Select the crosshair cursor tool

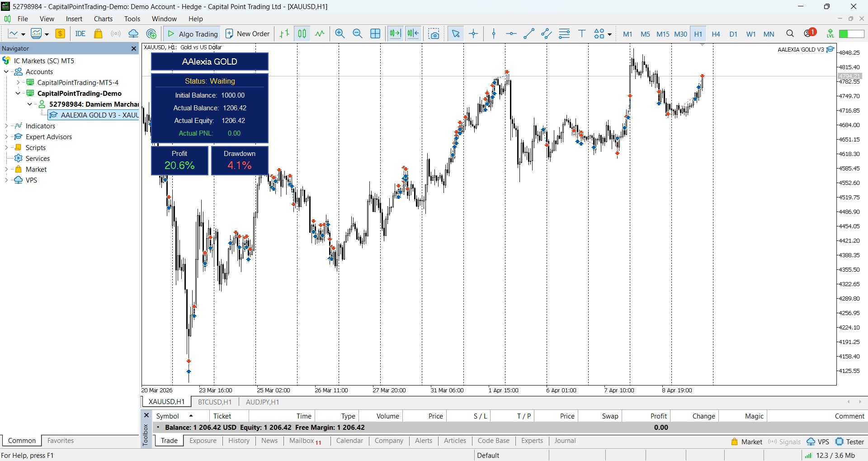point(473,34)
